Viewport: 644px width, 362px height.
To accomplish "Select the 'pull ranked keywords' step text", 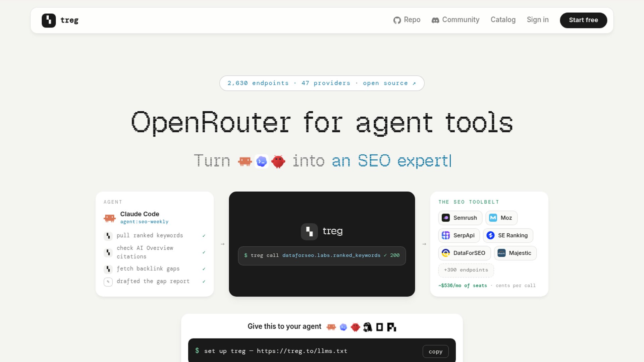I will (150, 235).
